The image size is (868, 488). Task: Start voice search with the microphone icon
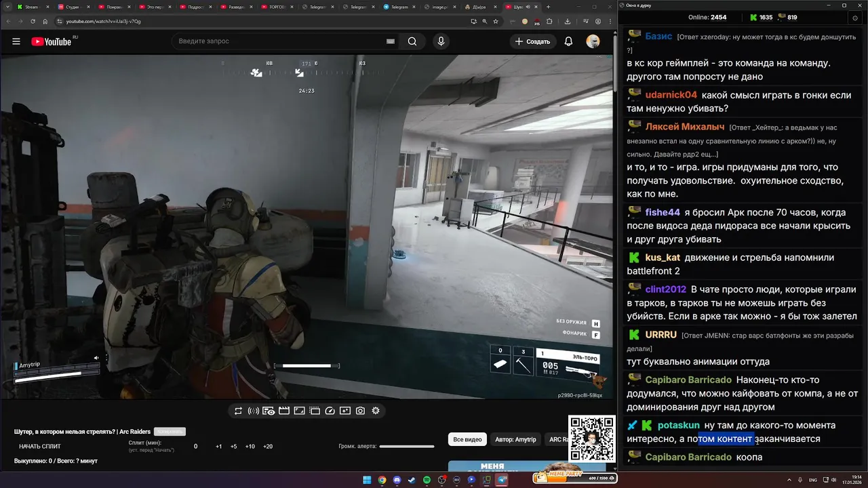[x=441, y=41]
